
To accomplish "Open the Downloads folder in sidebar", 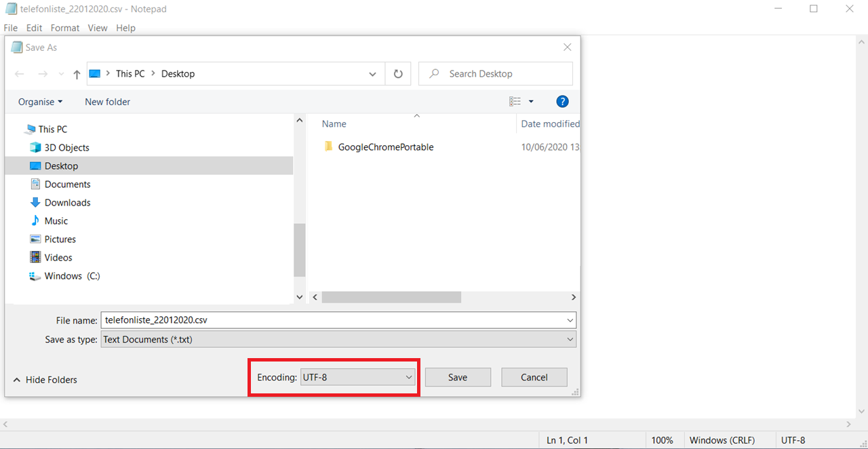I will (x=67, y=202).
